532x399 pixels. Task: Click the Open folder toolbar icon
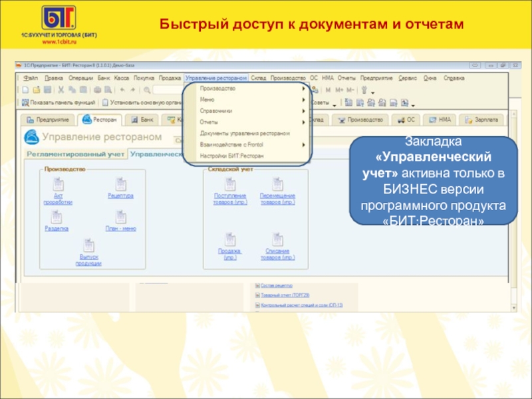click(37, 90)
